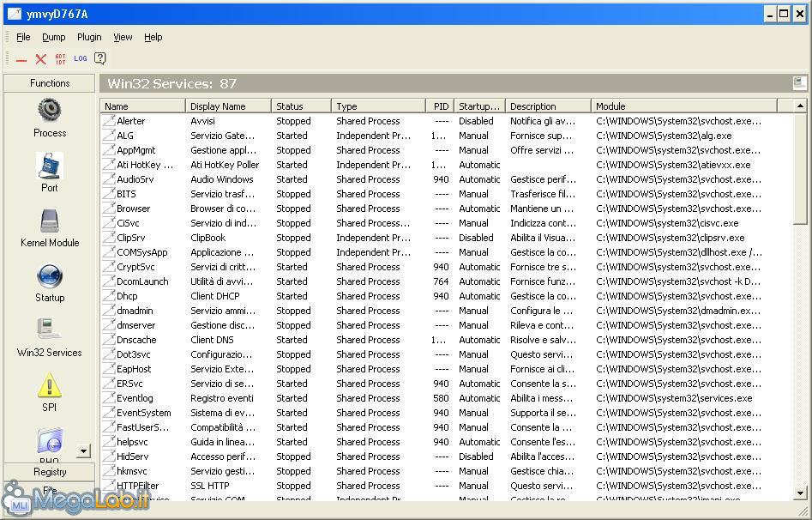Select the helpsvc service name
812x520 pixels.
[132, 442]
